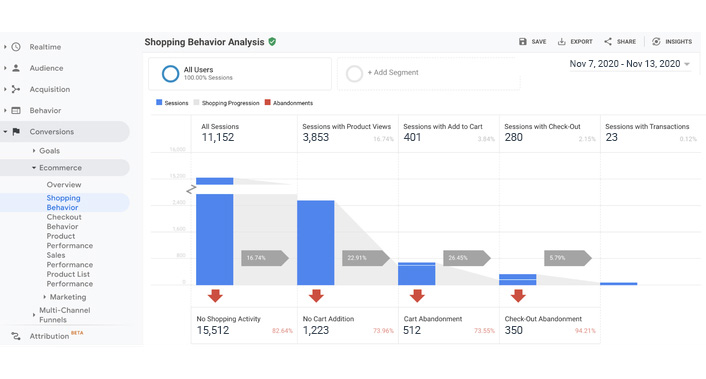Click the + Add Segment text

pos(393,72)
